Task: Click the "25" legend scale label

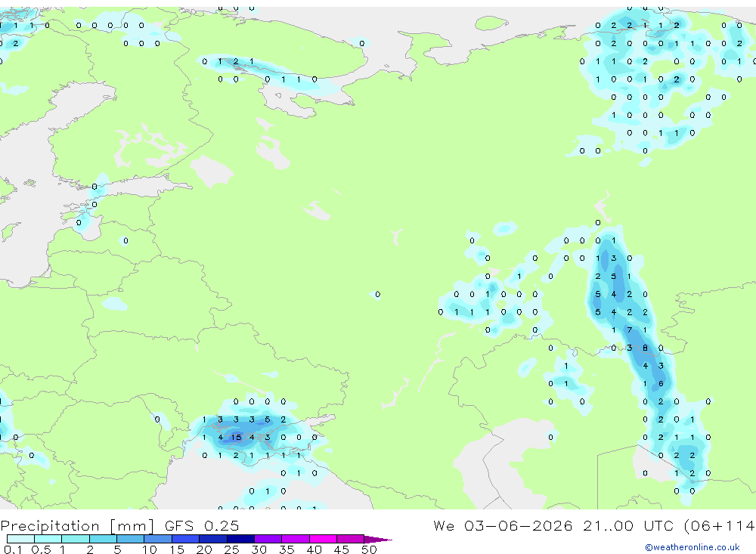Action: pos(231,549)
